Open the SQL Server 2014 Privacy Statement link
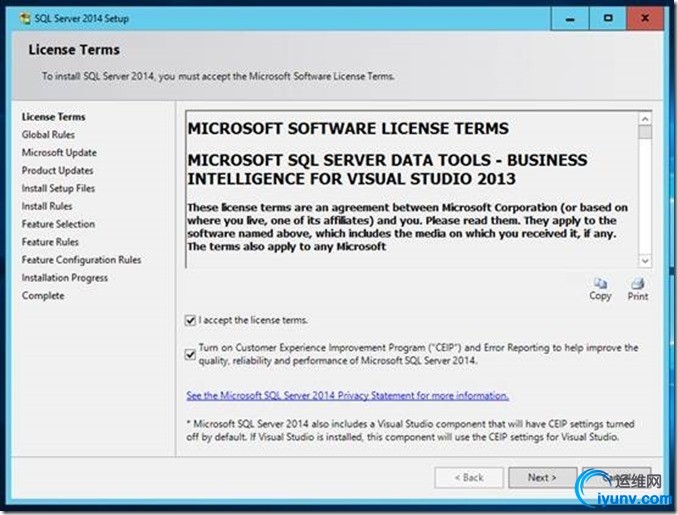678x515 pixels. coord(348,395)
